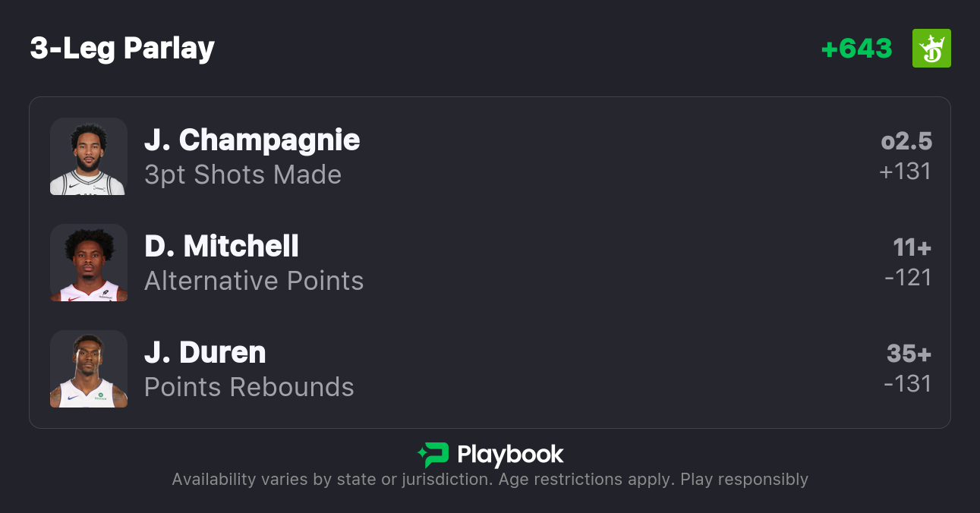This screenshot has width=980, height=513.
Task: Click the -121 odds for Mitchell
Action: 908,278
